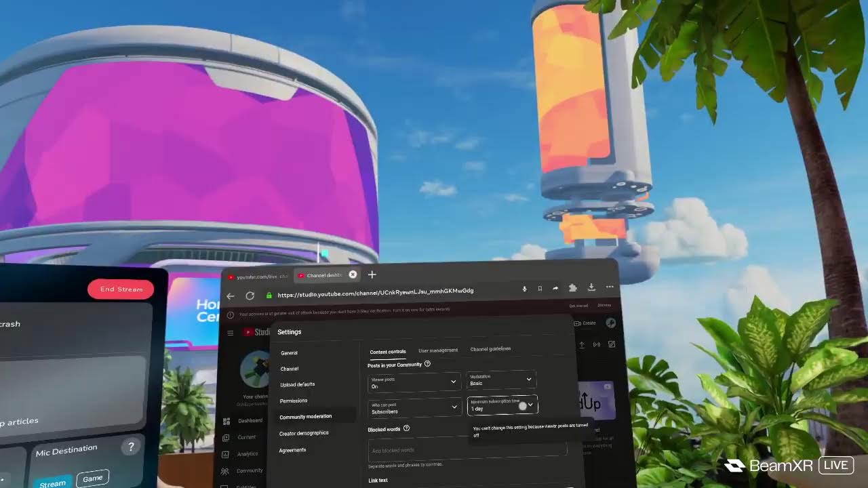Click the Create button in Studio
The height and width of the screenshot is (488, 868).
[585, 323]
